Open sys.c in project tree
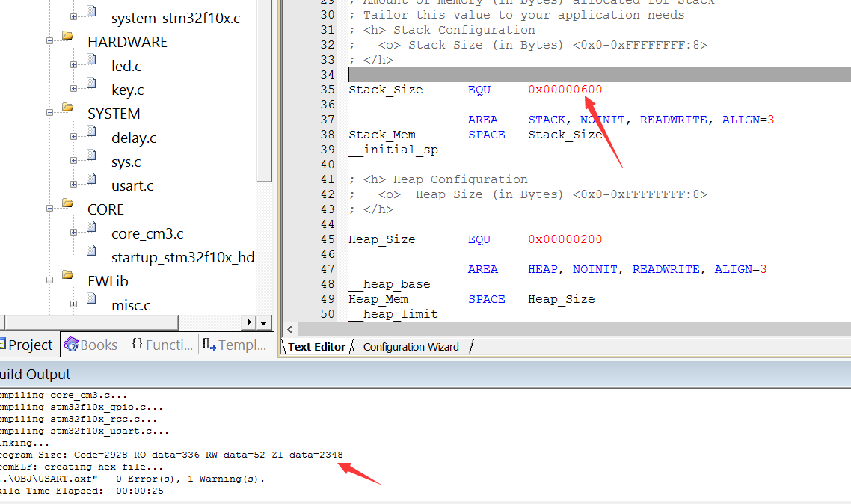851x504 pixels. (x=126, y=162)
